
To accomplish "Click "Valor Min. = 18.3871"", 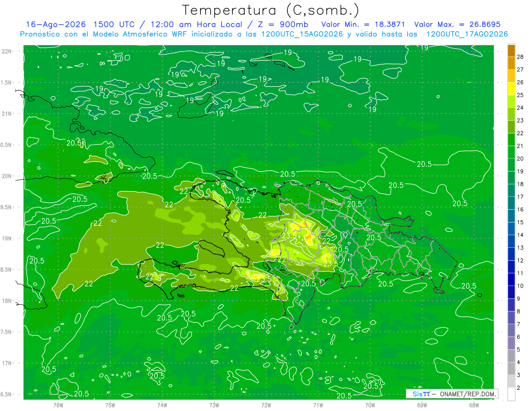I will (363, 24).
